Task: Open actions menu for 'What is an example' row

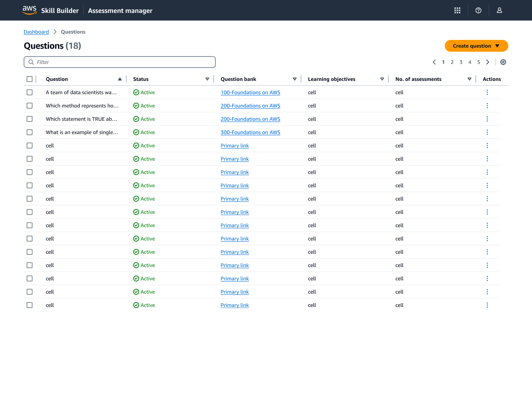Action: pyautogui.click(x=487, y=132)
